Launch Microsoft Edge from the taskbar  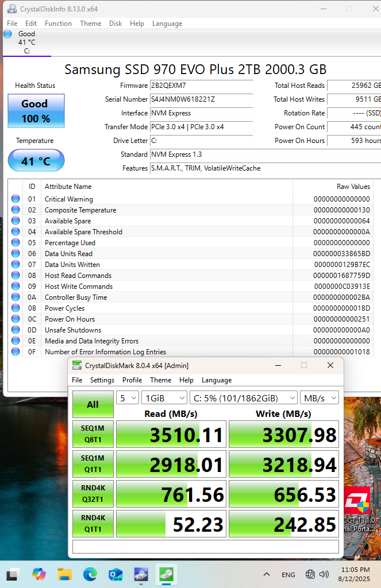[90, 574]
